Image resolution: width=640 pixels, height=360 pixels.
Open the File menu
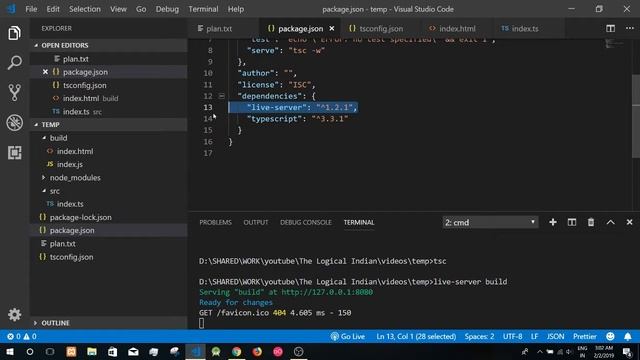[x=31, y=9]
